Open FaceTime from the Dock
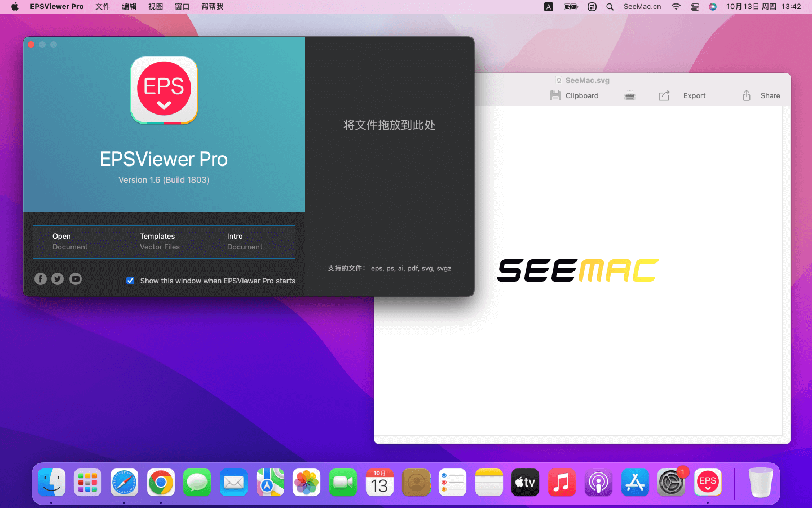This screenshot has height=508, width=812. pos(343,483)
